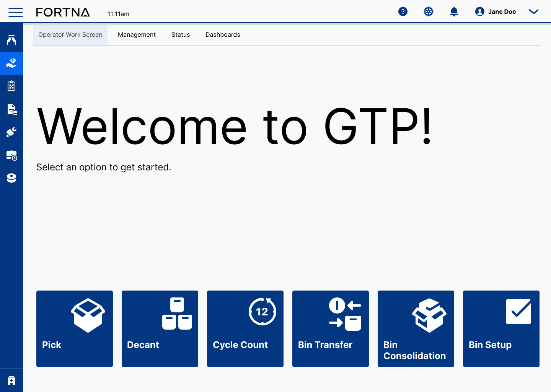Open the document list sidebar icon

click(12, 109)
